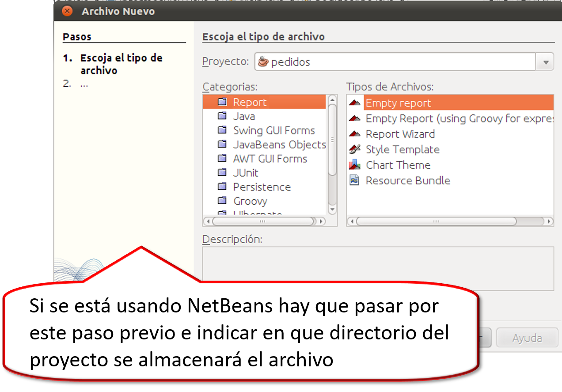Open the Proyecto dropdown arrow
Image resolution: width=562 pixels, height=392 pixels.
pyautogui.click(x=545, y=62)
